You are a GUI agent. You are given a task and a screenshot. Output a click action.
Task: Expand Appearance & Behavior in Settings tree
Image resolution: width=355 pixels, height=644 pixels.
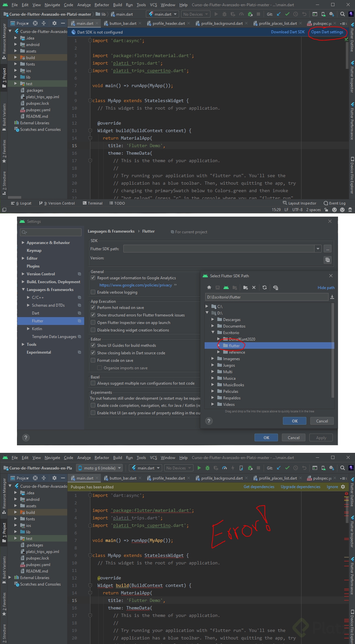(x=23, y=242)
